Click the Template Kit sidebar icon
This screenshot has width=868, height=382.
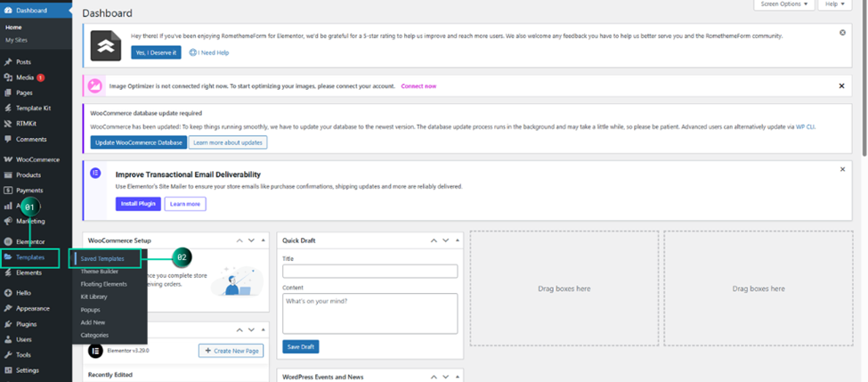(8, 109)
